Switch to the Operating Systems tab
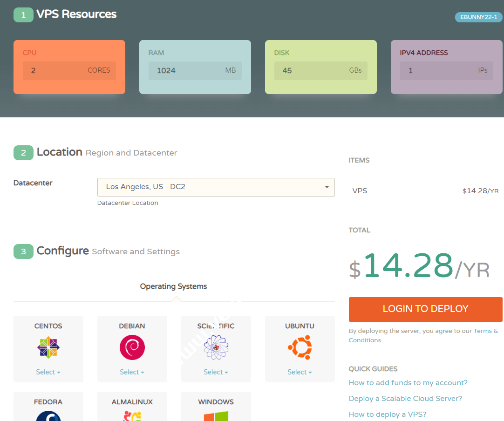Screen dimensions: 504x421 pos(173,286)
